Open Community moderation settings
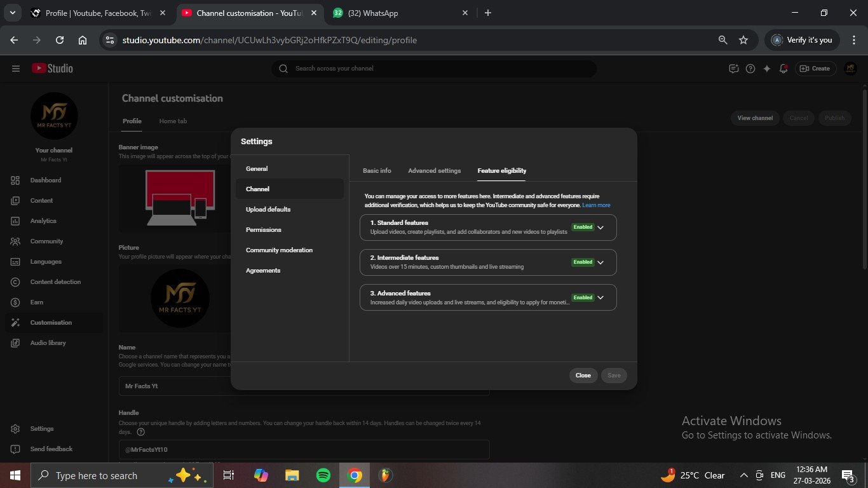The image size is (868, 488). (x=279, y=250)
